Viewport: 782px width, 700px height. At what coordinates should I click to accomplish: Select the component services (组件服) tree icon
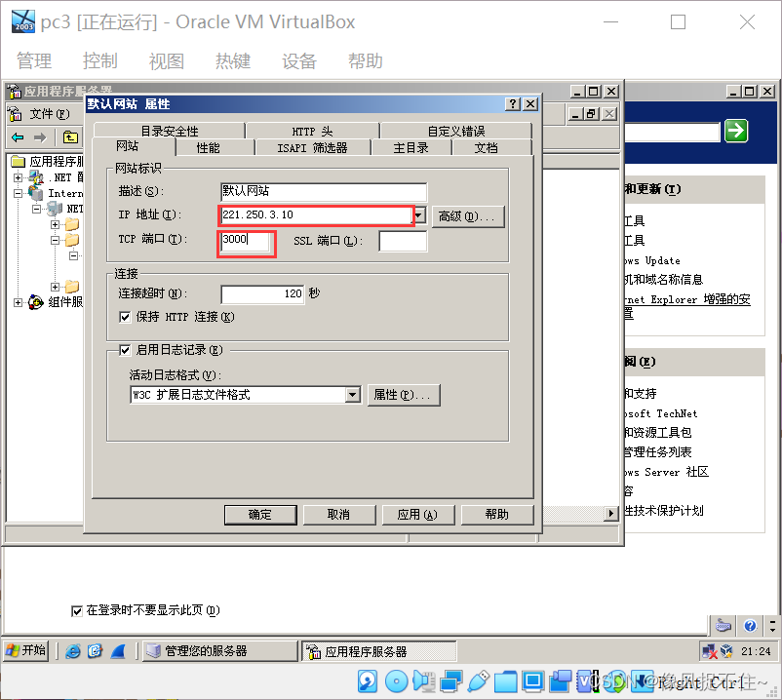coord(36,302)
